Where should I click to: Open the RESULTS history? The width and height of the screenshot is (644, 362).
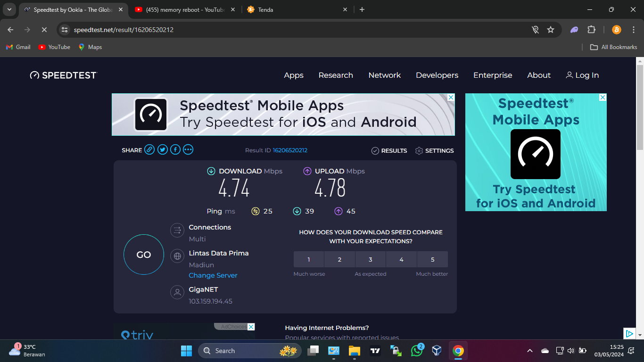click(x=389, y=151)
